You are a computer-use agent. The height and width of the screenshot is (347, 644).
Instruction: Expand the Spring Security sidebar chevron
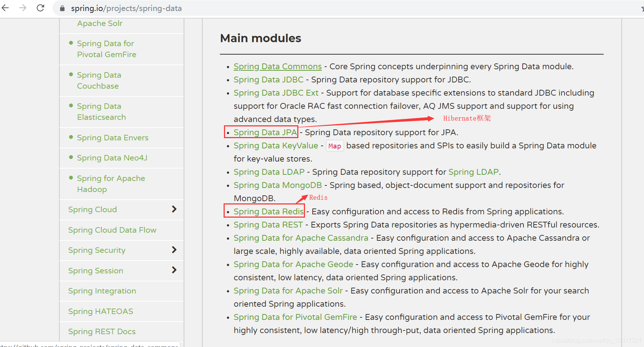pyautogui.click(x=174, y=250)
